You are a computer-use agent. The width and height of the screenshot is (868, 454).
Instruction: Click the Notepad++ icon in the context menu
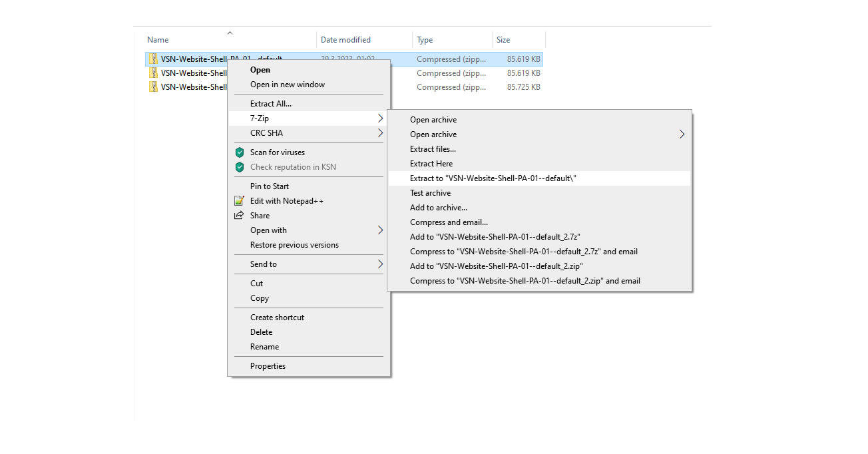click(x=240, y=201)
